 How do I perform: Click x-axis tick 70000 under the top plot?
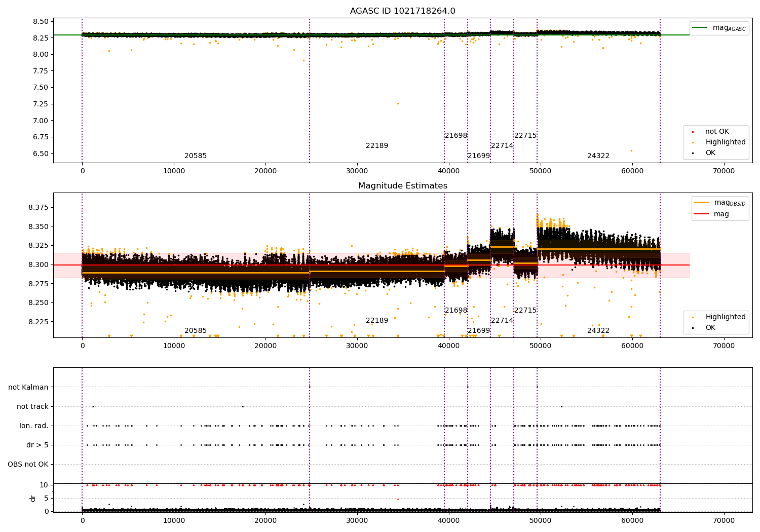tap(724, 171)
